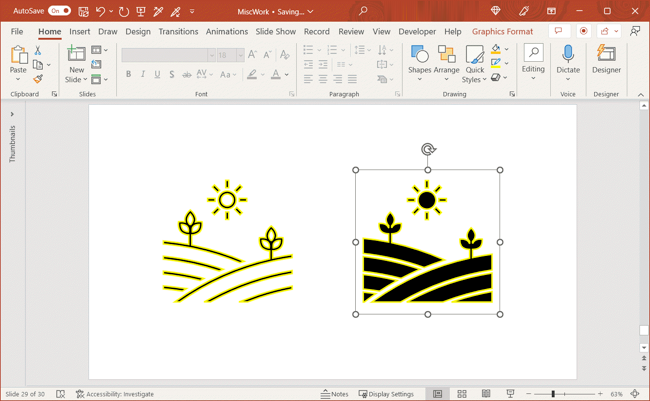Expand the Thumbnails pane
650x401 pixels.
pyautogui.click(x=12, y=114)
